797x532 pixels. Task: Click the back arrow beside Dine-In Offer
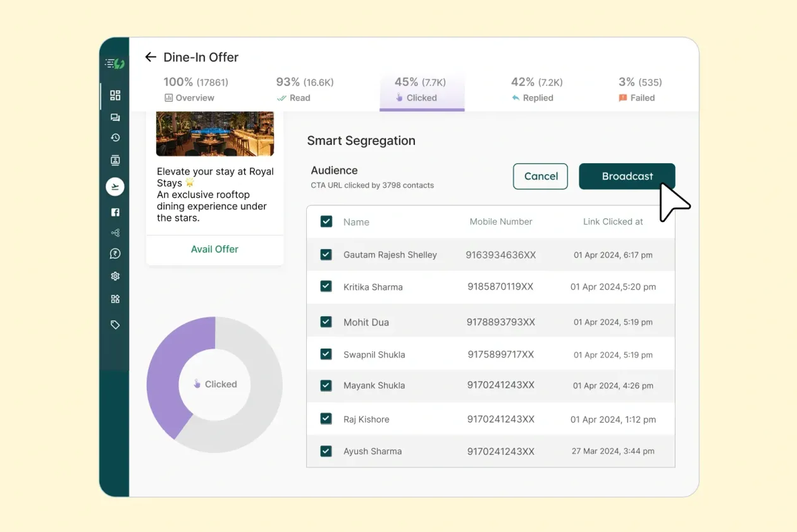150,57
